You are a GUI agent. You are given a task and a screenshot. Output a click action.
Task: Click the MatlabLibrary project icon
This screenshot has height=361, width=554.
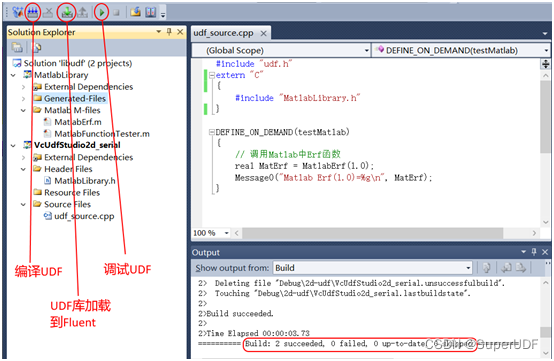pyautogui.click(x=28, y=75)
